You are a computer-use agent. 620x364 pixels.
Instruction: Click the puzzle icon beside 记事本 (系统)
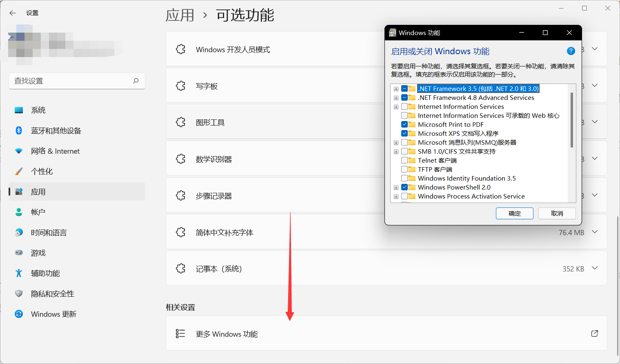(181, 269)
